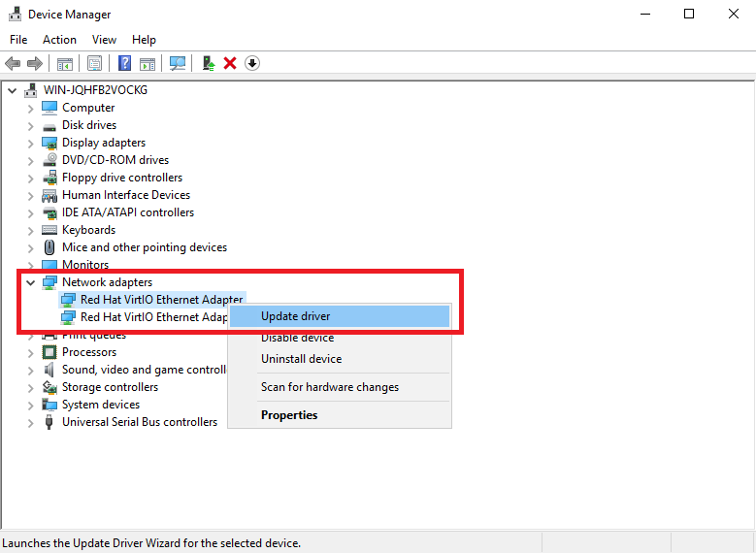Click Show/Hide Console Tree toolbar icon

coord(65,63)
